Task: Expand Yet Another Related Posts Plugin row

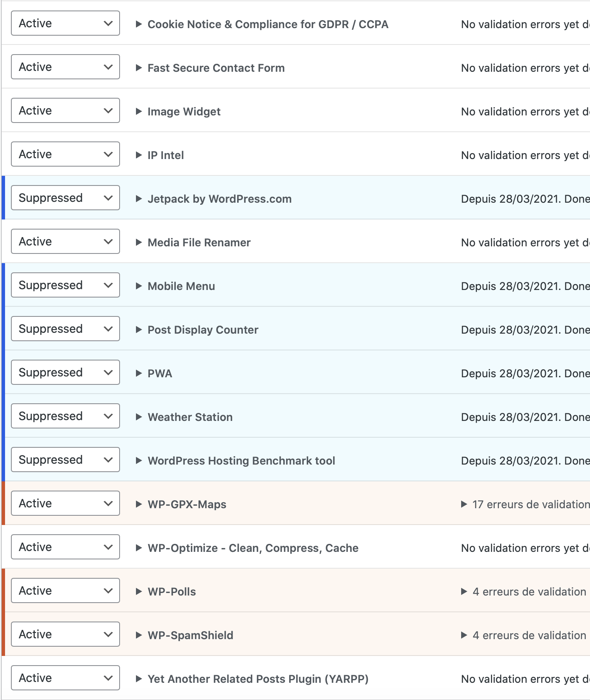Action: point(257,679)
